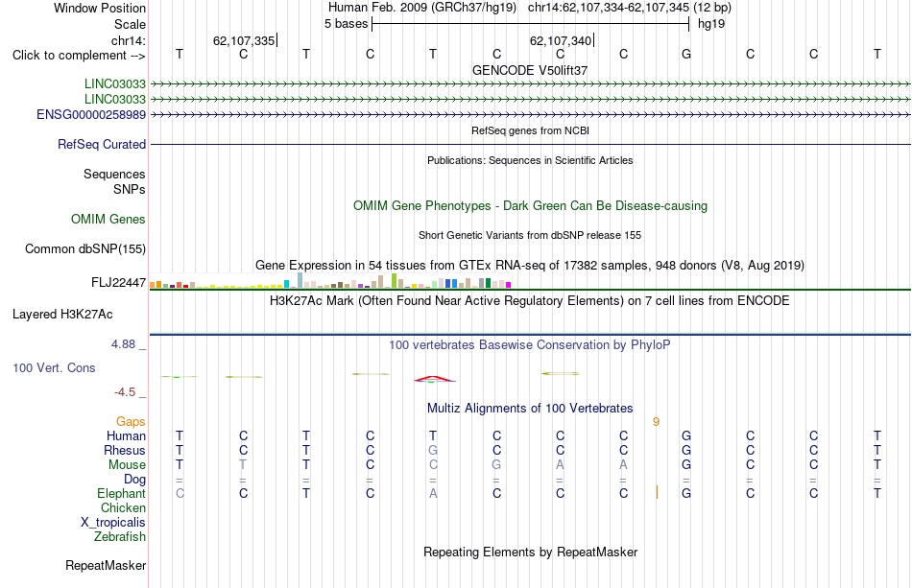Click the Chicken species label
The height and width of the screenshot is (588, 912).
coord(123,507)
